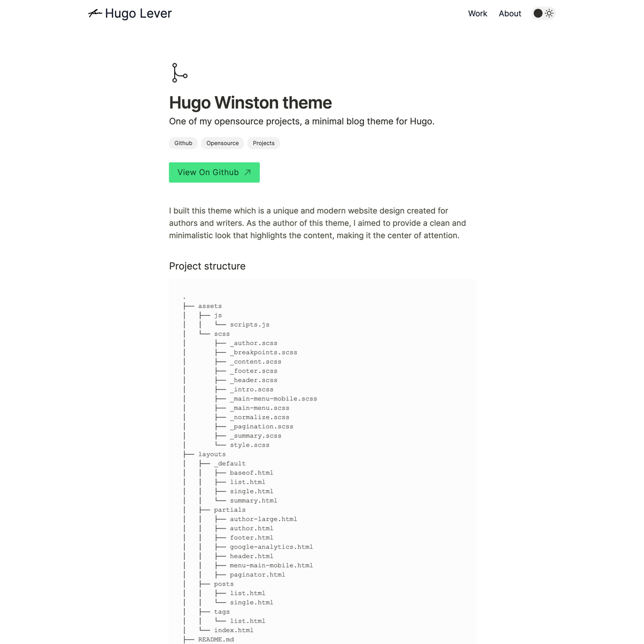This screenshot has width=644, height=644.
Task: Click the _summary.scss entry
Action: (256, 436)
